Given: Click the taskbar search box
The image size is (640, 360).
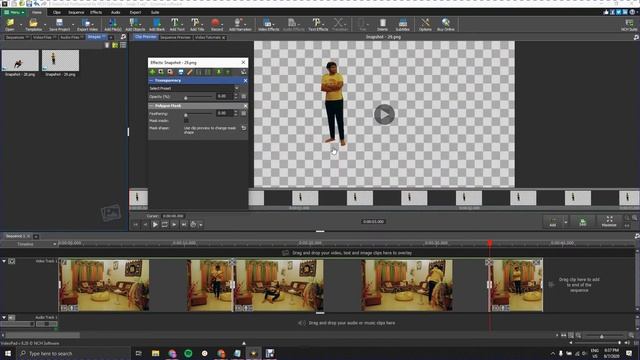Looking at the screenshot, I should point(74,353).
